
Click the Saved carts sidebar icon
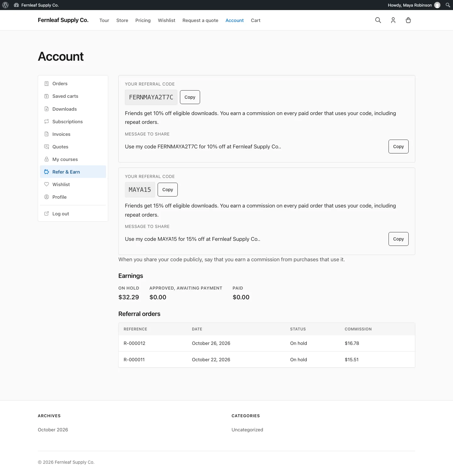coord(47,96)
